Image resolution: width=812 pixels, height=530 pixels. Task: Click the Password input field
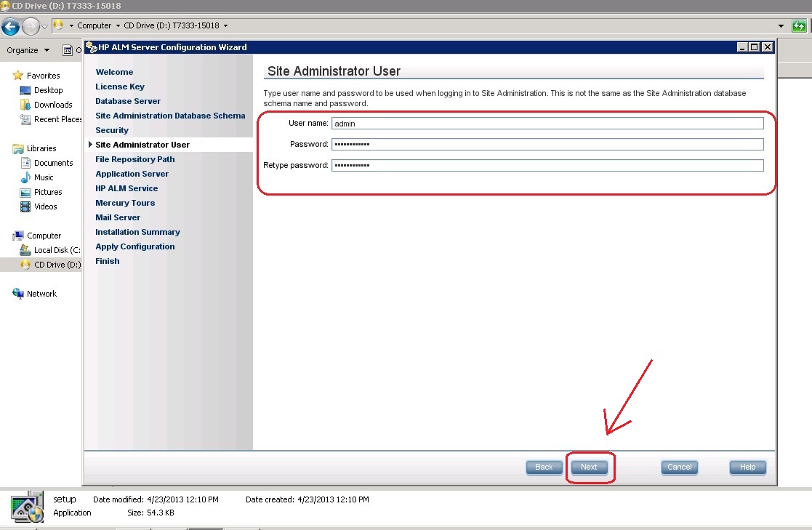[x=547, y=144]
